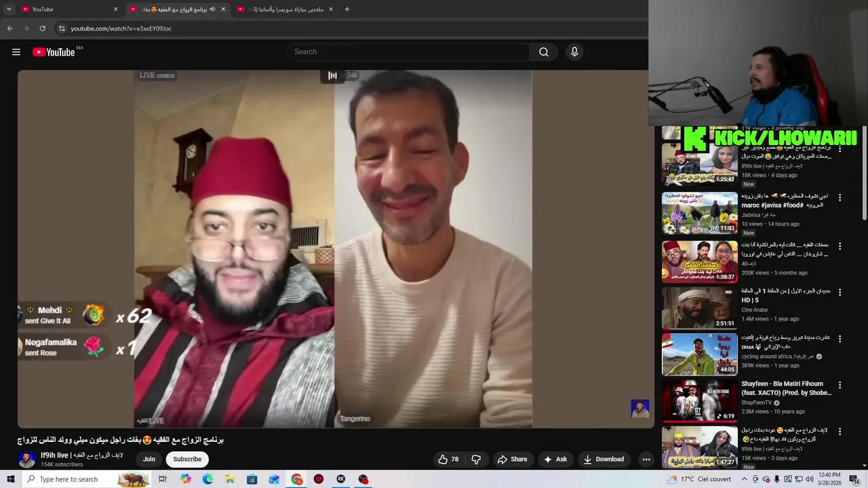Open options for cycling around africa video
868x488 pixels.
[840, 338]
